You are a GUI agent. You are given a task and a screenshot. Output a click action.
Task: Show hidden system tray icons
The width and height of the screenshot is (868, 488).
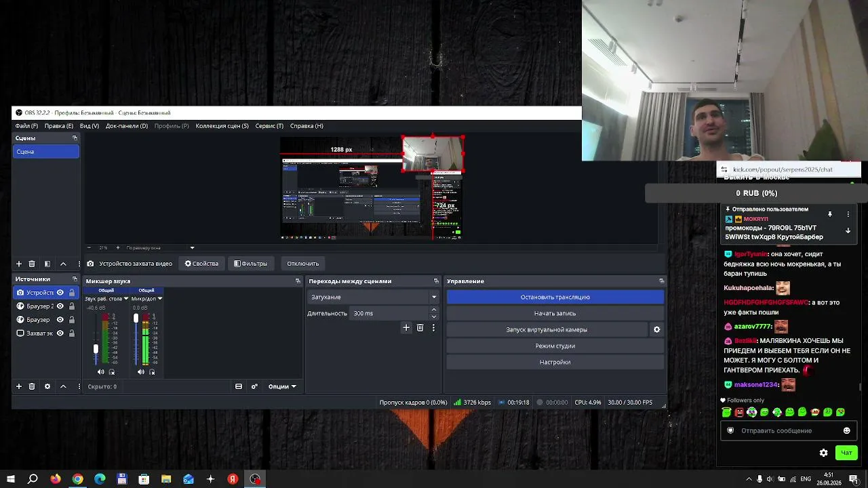749,479
